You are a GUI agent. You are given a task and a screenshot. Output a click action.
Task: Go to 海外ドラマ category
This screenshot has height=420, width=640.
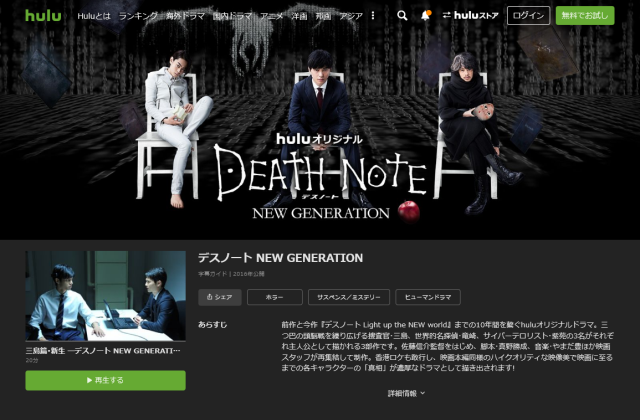[185, 16]
